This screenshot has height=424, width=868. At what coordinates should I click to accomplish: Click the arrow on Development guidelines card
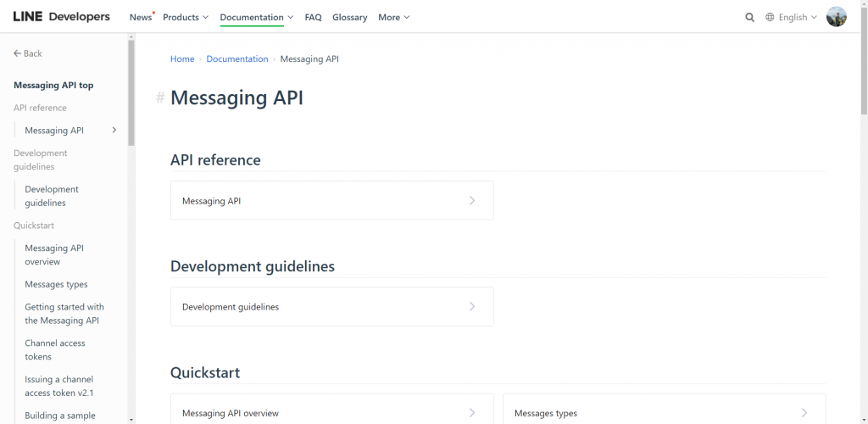pos(472,307)
